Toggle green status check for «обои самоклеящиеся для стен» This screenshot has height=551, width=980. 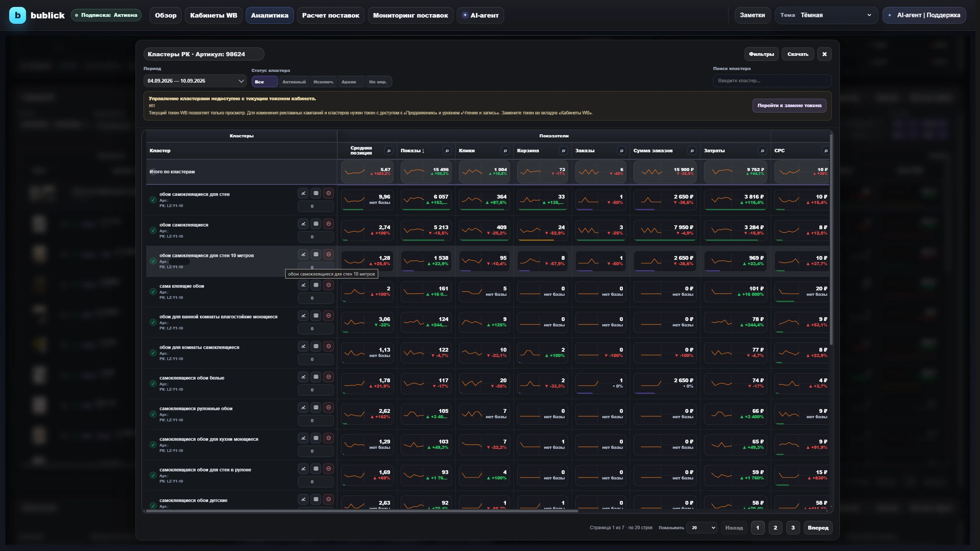153,200
